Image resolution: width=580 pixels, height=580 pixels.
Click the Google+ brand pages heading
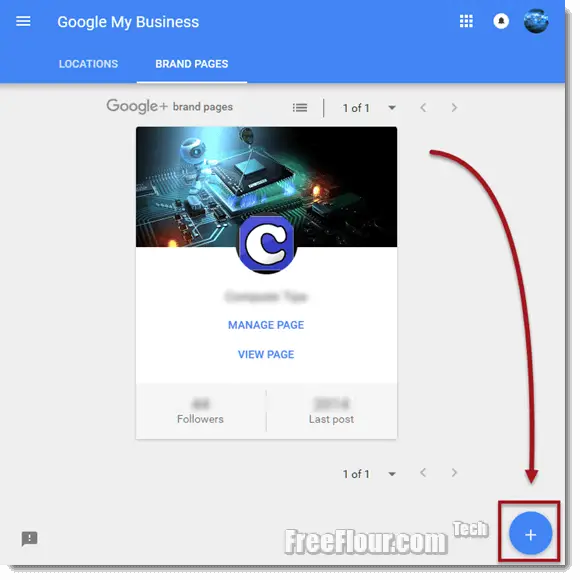(170, 107)
